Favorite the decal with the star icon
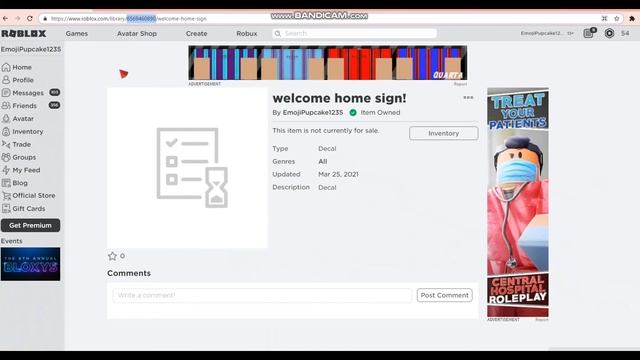This screenshot has height=360, width=640. pyautogui.click(x=112, y=256)
